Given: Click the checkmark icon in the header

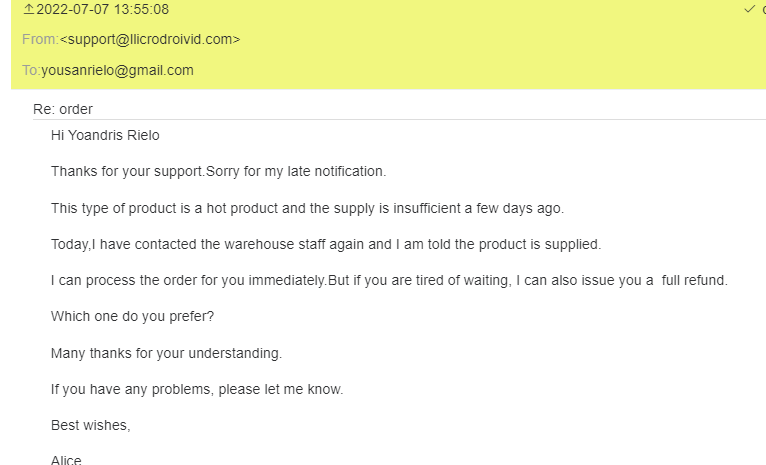Looking at the screenshot, I should [749, 9].
